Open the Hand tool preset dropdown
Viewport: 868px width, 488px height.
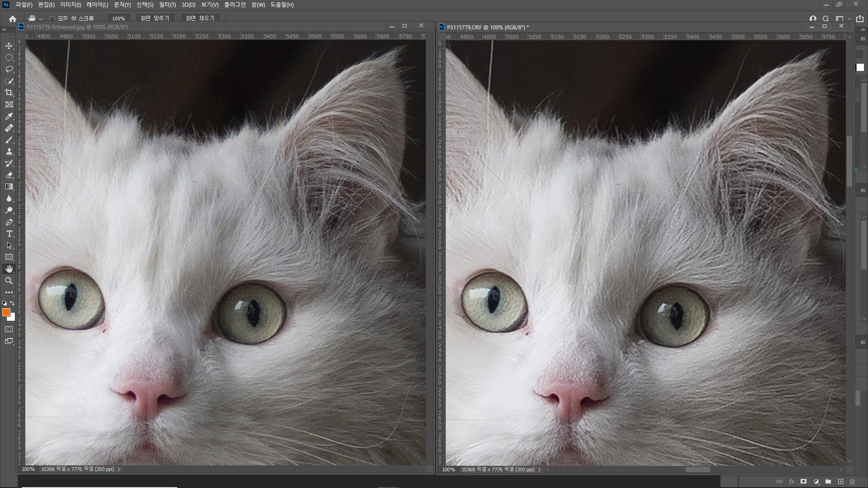[x=41, y=19]
